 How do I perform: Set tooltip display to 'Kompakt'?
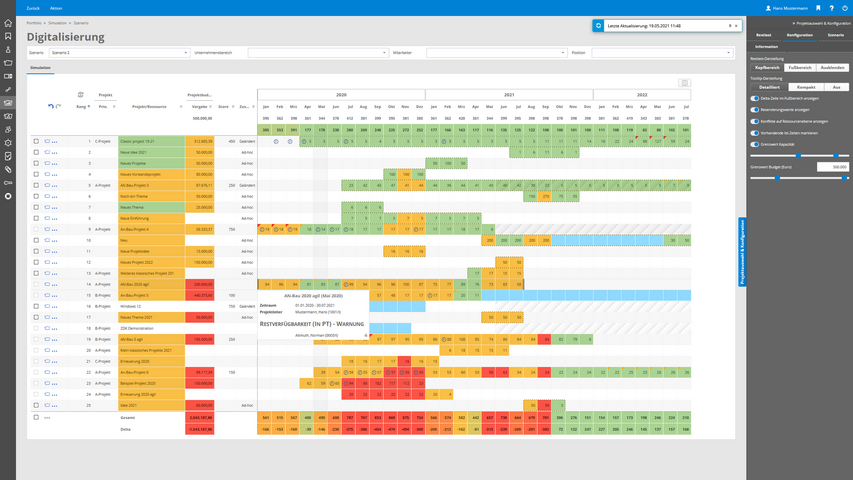(806, 87)
